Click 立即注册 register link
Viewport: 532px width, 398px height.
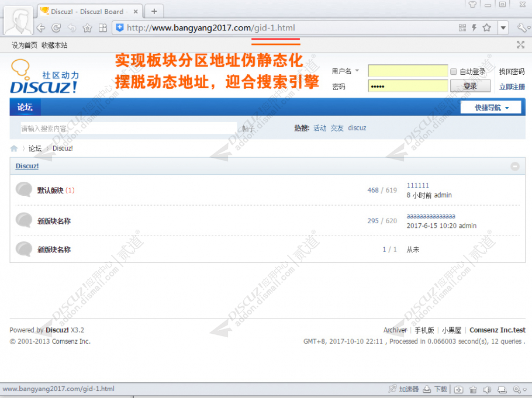[512, 87]
